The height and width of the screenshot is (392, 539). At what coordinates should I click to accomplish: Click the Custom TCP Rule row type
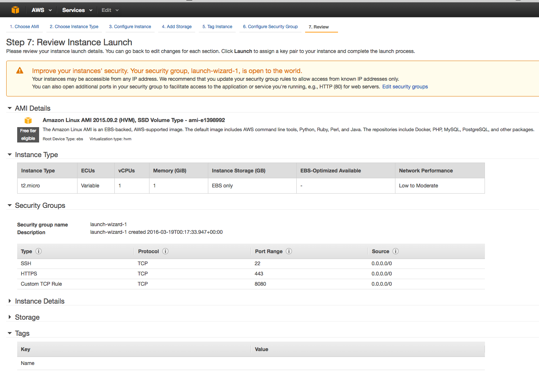point(41,284)
